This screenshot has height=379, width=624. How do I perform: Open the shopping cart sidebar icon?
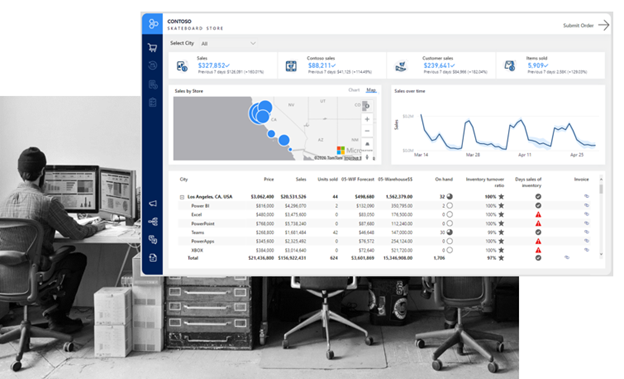click(152, 48)
